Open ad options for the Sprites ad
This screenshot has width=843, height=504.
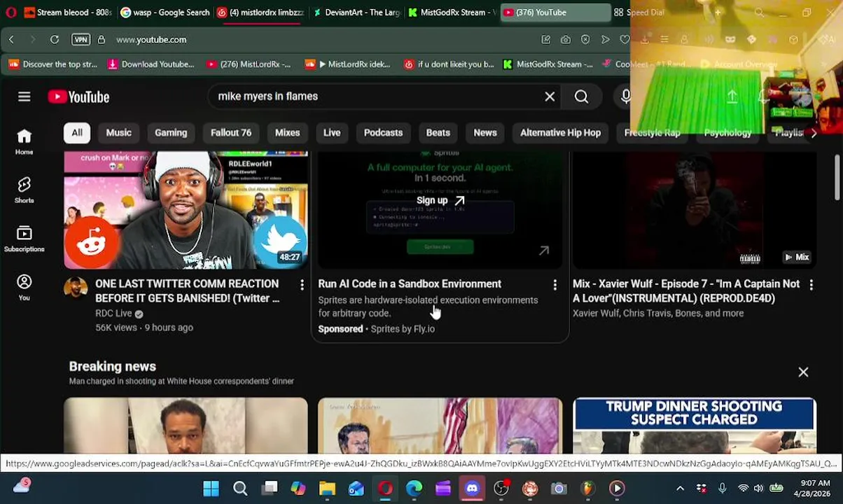tap(555, 285)
